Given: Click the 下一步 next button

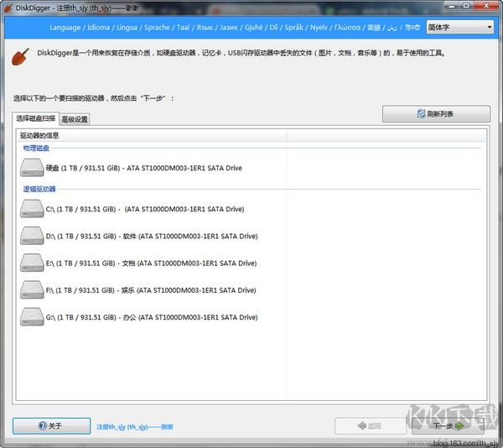Looking at the screenshot, I should [448, 426].
